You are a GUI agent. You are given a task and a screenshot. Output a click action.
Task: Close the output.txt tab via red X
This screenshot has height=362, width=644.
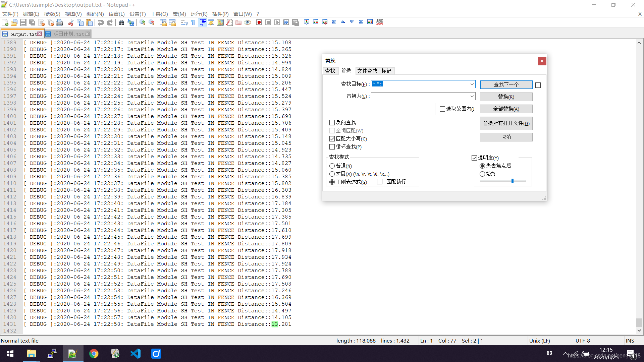(40, 34)
